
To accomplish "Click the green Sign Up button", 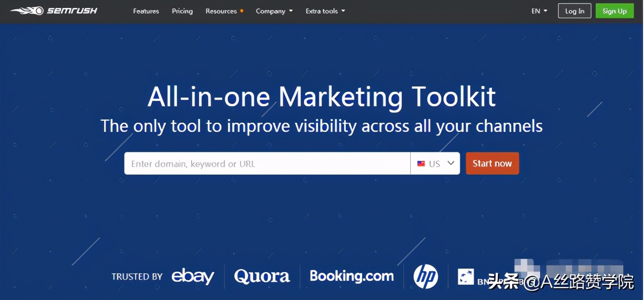I will coord(615,11).
